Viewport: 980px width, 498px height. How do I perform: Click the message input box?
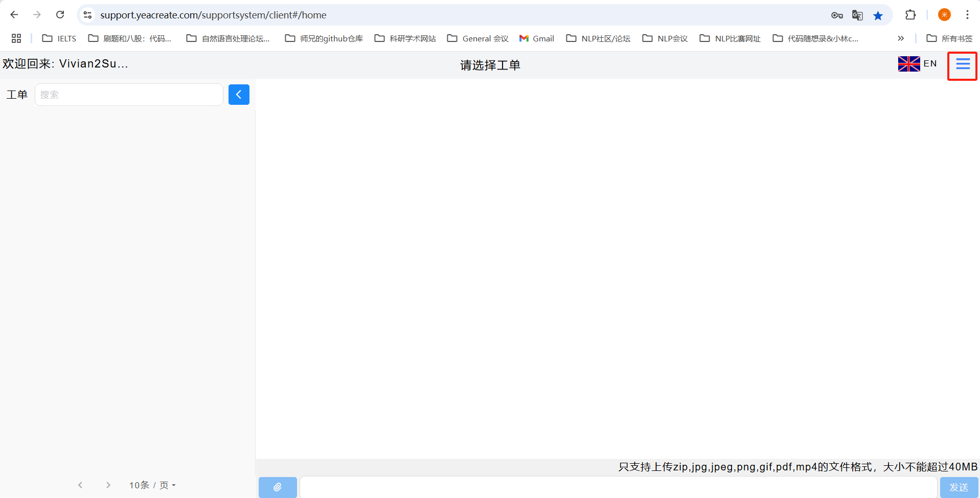618,487
